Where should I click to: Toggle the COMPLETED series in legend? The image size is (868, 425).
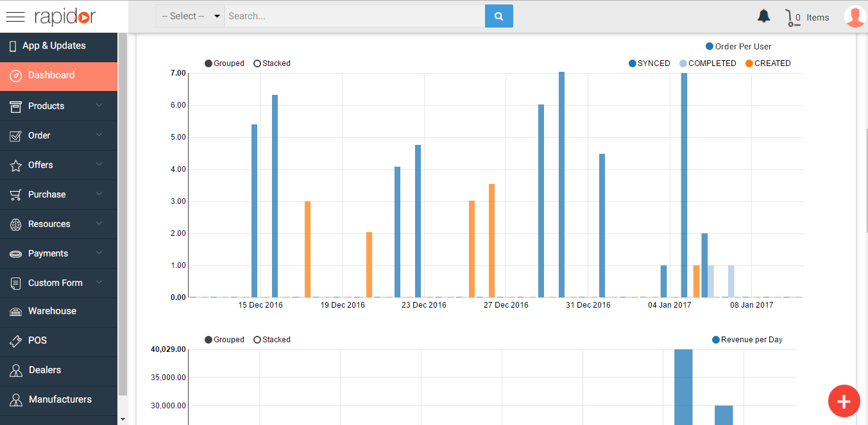(683, 63)
